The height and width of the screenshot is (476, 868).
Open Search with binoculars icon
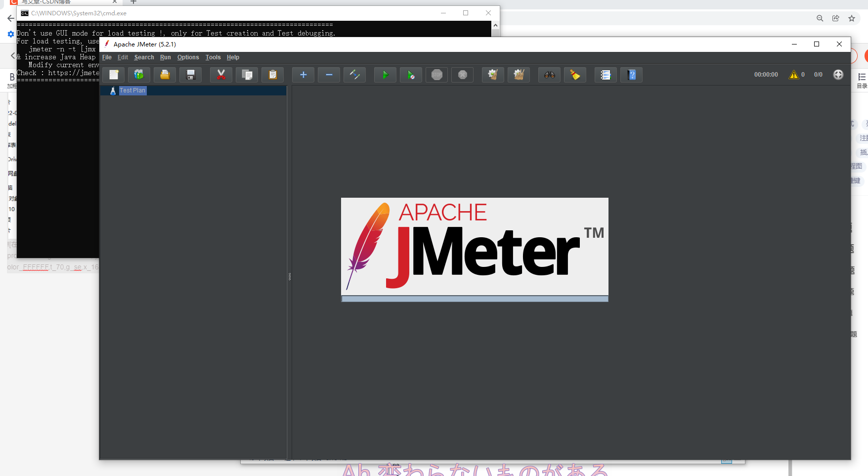click(x=549, y=75)
